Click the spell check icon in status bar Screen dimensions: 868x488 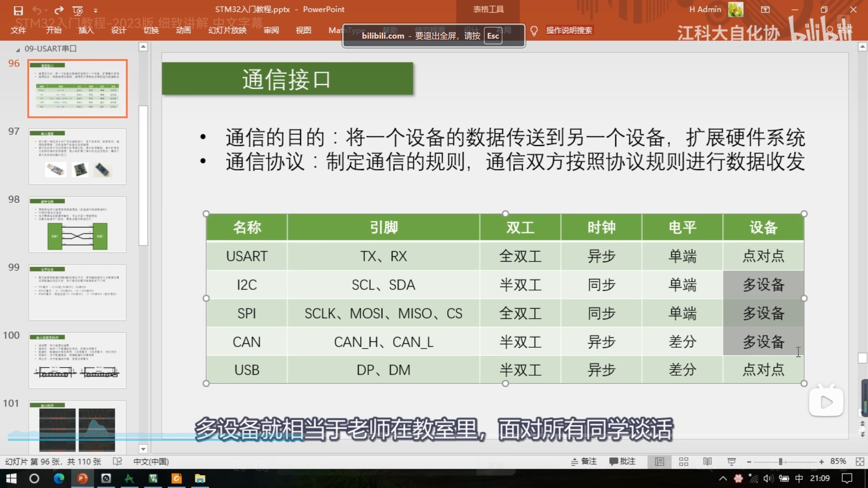[x=117, y=461]
